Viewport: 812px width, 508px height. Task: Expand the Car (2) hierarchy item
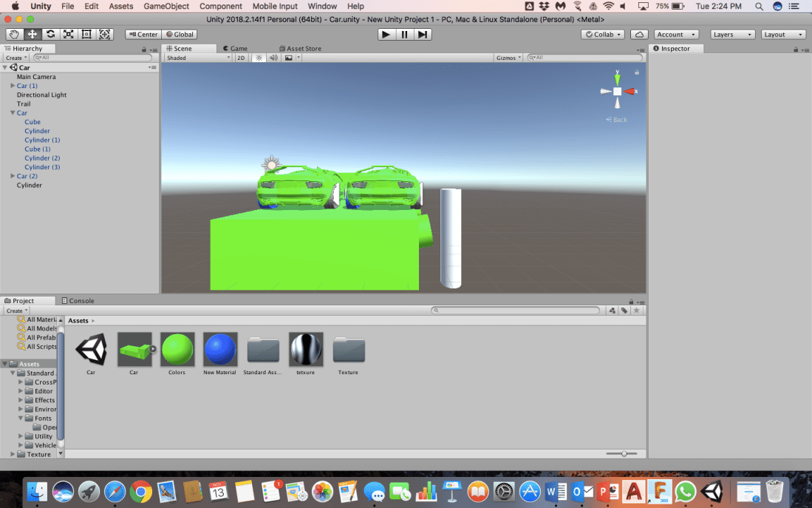13,176
